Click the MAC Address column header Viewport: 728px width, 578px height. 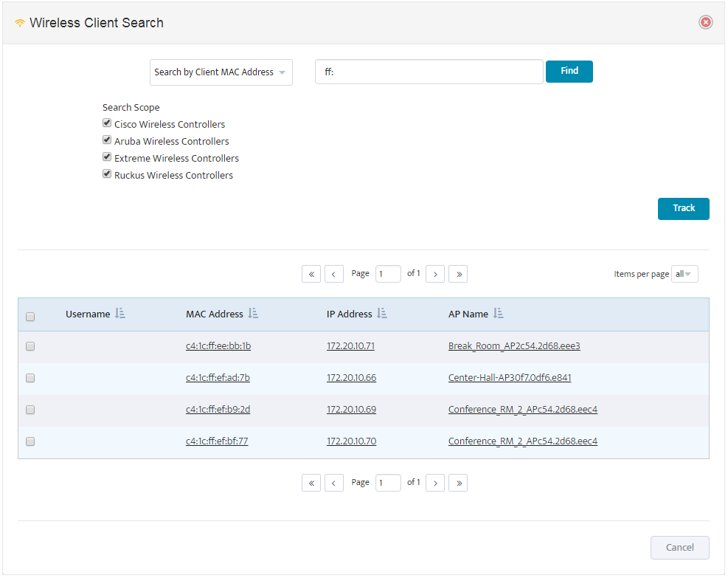pyautogui.click(x=215, y=314)
